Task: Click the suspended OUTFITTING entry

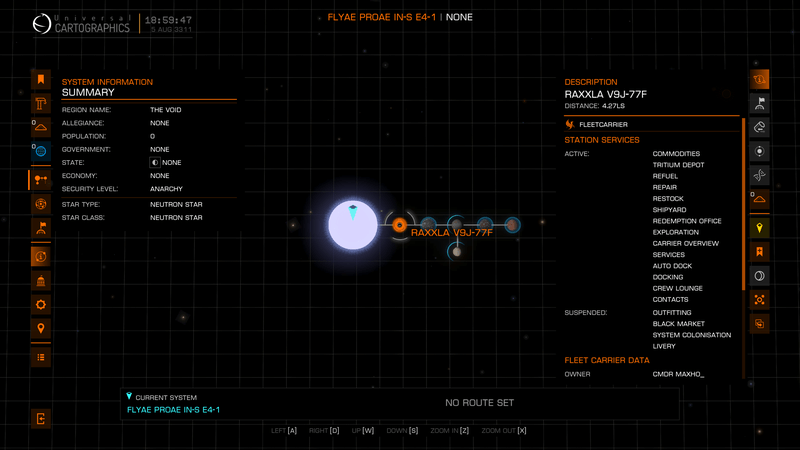Action: pyautogui.click(x=672, y=313)
